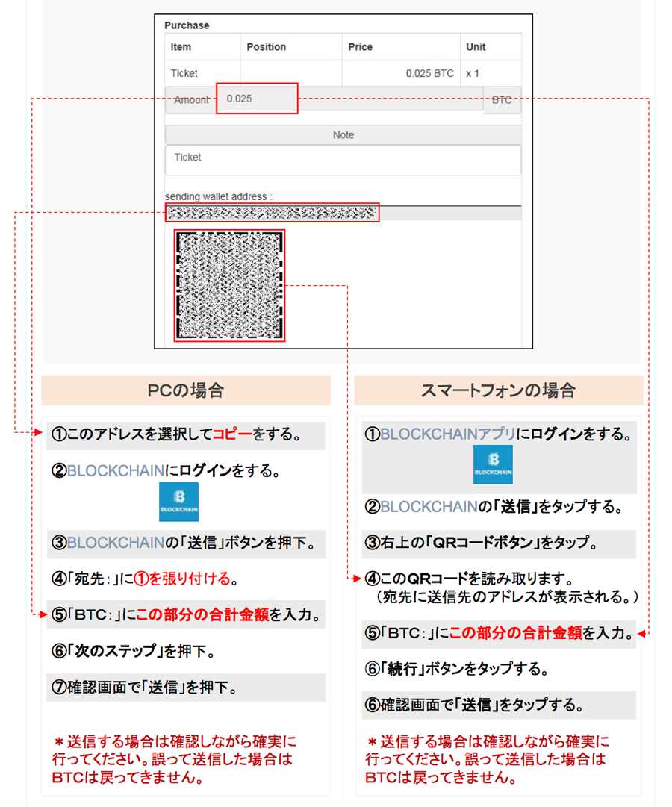Click the PCの場合 section header
672x807 pixels.
pyautogui.click(x=186, y=390)
